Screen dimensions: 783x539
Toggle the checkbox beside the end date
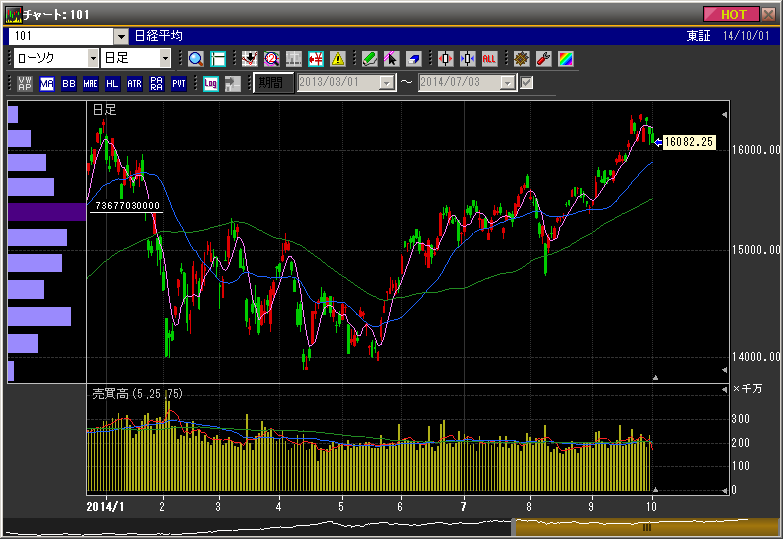point(527,83)
